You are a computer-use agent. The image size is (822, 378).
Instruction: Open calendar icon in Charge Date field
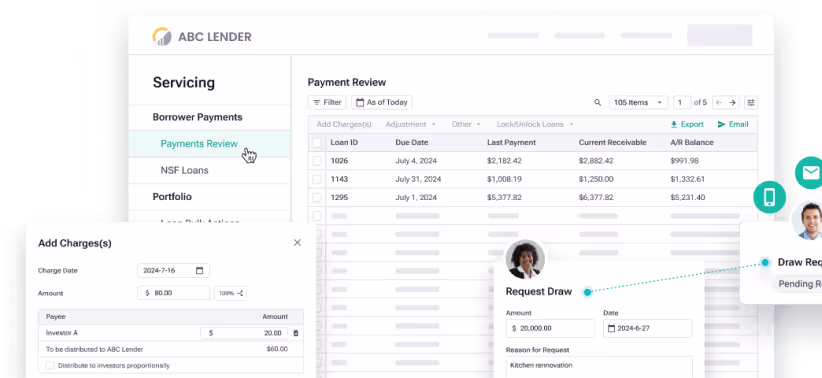coord(199,271)
